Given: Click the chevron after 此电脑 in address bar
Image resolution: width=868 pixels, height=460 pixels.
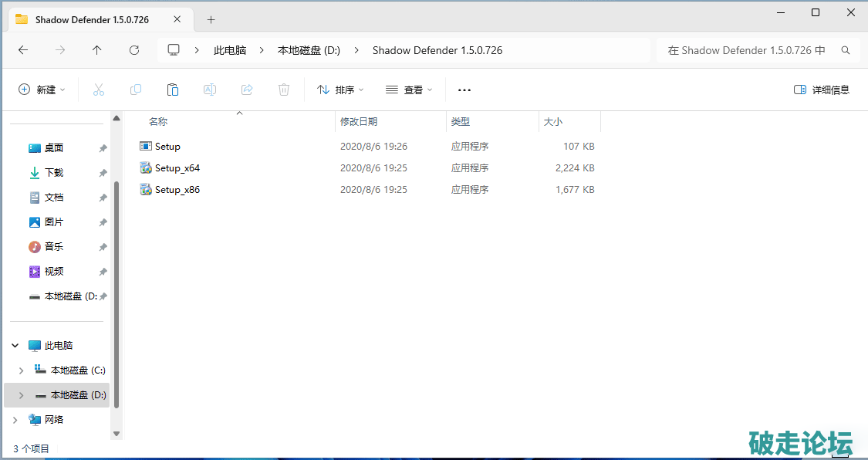Looking at the screenshot, I should [x=261, y=50].
